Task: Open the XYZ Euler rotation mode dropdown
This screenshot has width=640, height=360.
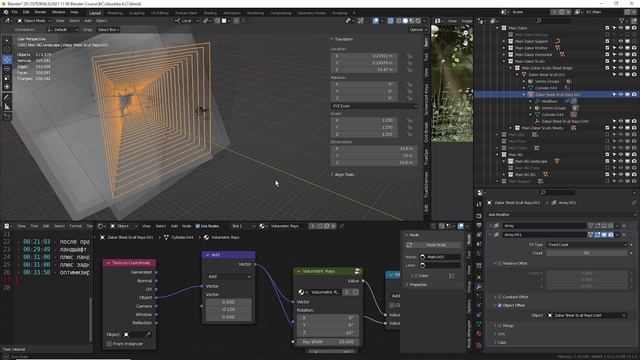Action: tap(373, 106)
